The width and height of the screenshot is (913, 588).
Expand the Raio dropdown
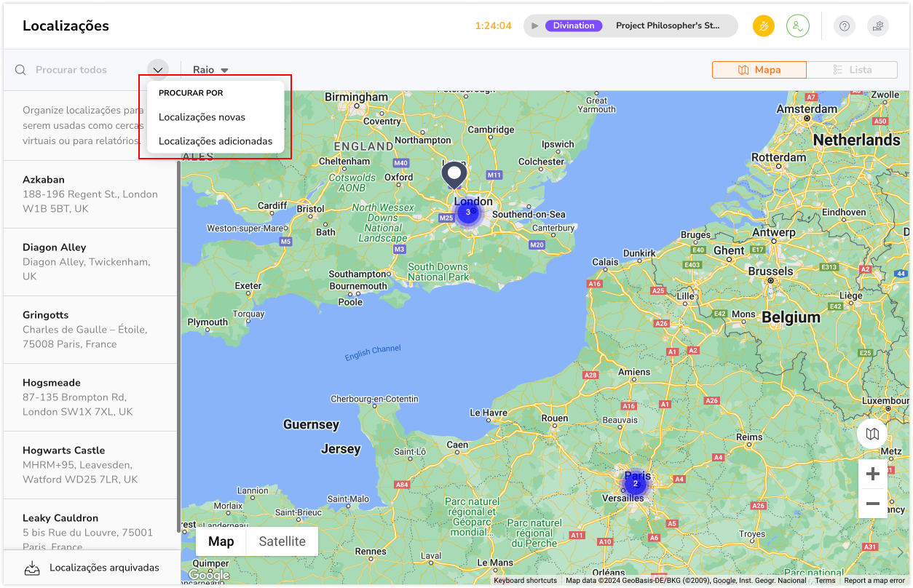click(x=210, y=70)
